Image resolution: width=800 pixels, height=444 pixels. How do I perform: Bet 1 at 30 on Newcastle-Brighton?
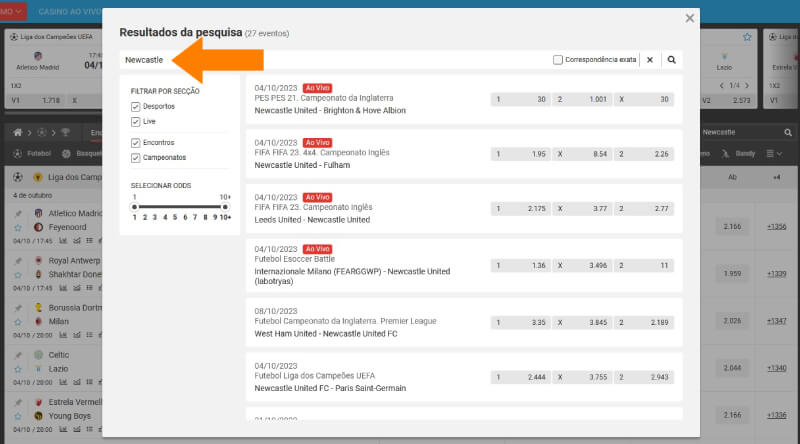coord(520,100)
